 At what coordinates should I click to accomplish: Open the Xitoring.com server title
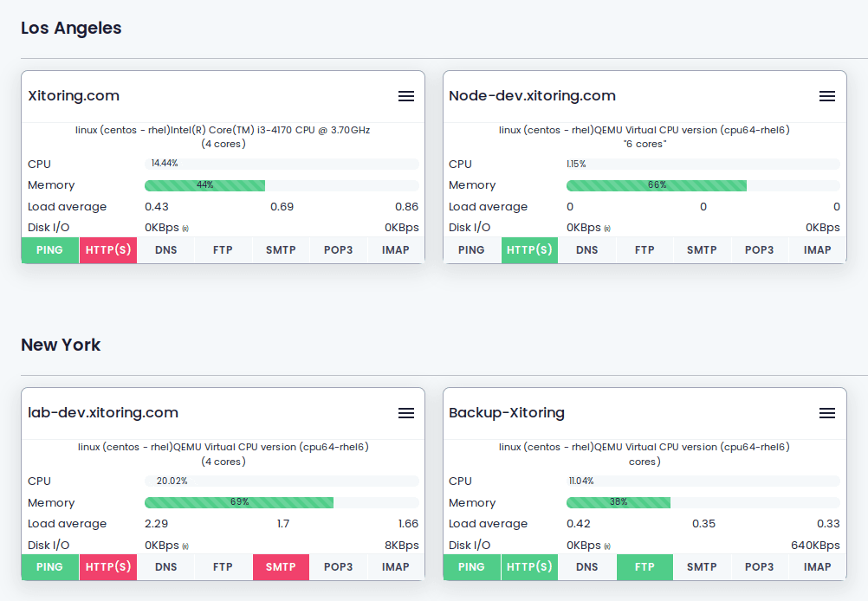(x=74, y=96)
